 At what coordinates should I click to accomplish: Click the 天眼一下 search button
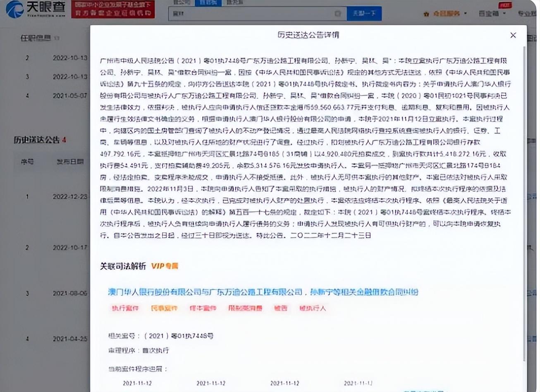(364, 14)
